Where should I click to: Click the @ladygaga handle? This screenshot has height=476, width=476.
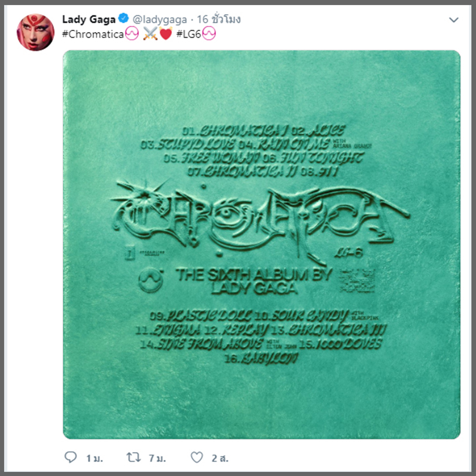coord(160,19)
